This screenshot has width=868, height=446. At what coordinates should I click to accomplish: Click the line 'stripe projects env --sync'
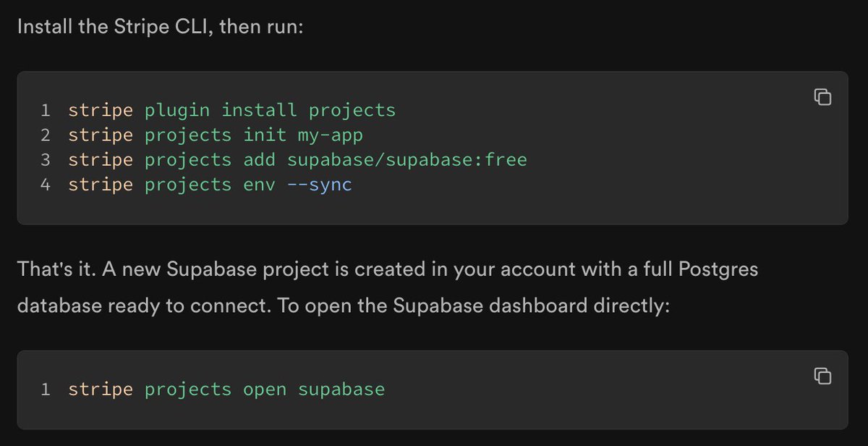(210, 185)
